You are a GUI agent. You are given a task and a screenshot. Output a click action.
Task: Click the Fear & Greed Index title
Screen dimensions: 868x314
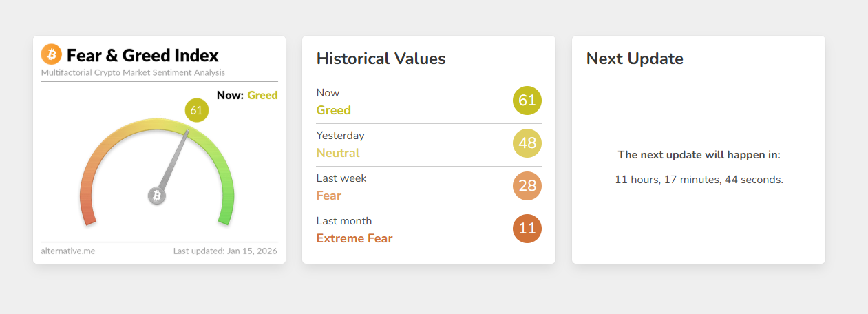(142, 55)
